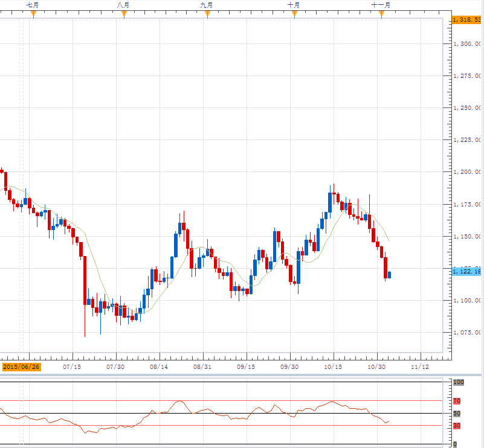The image size is (484, 448).
Task: Click the 100 label on RSI scale
Action: tap(458, 383)
